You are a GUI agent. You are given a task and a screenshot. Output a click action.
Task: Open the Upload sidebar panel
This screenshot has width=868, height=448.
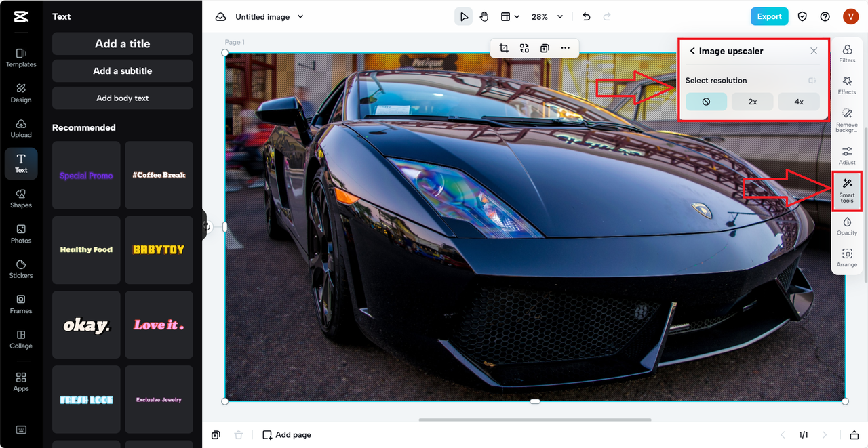[21, 128]
